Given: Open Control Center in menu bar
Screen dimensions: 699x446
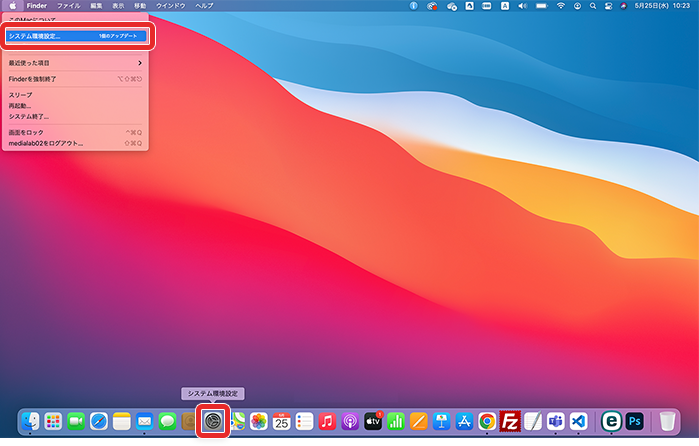Looking at the screenshot, I should (x=609, y=6).
